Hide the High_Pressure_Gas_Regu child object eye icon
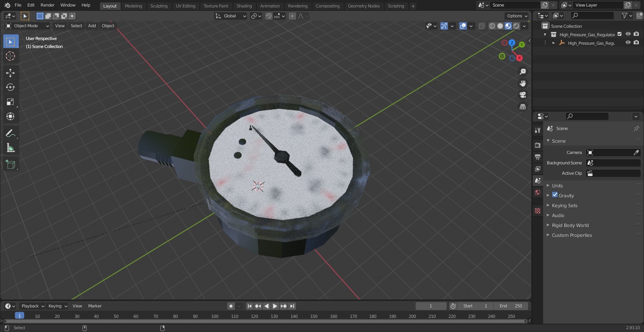The width and height of the screenshot is (644, 332). coord(628,42)
